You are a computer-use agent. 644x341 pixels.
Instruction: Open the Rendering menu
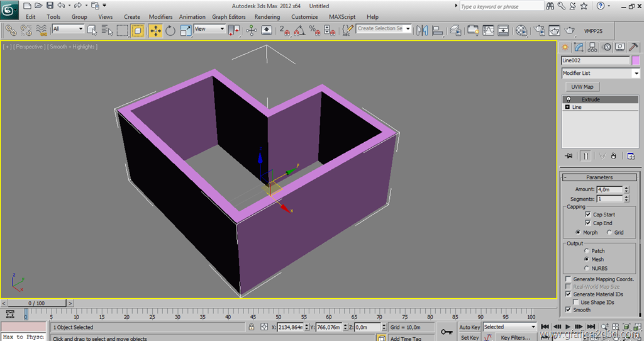click(x=267, y=17)
